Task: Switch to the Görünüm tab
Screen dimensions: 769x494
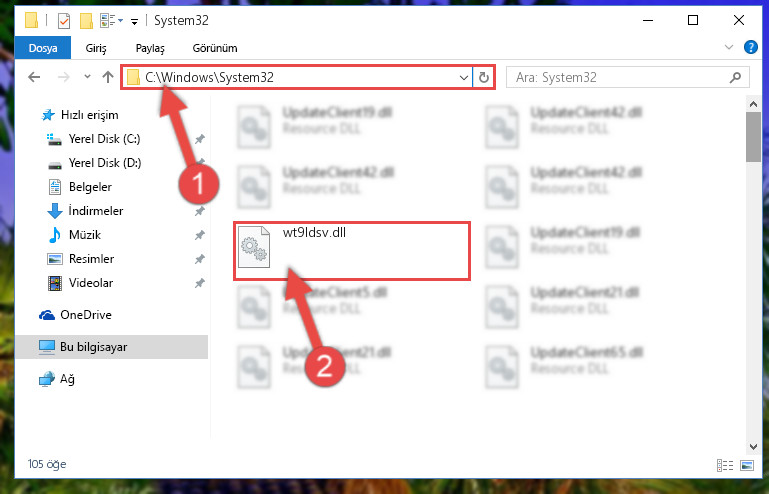Action: pos(215,48)
